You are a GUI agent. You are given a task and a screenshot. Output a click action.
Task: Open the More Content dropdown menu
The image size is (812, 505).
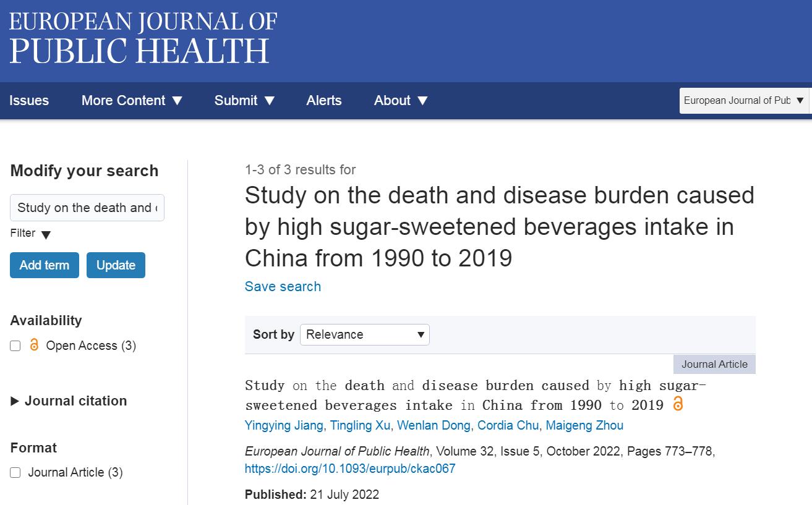132,101
